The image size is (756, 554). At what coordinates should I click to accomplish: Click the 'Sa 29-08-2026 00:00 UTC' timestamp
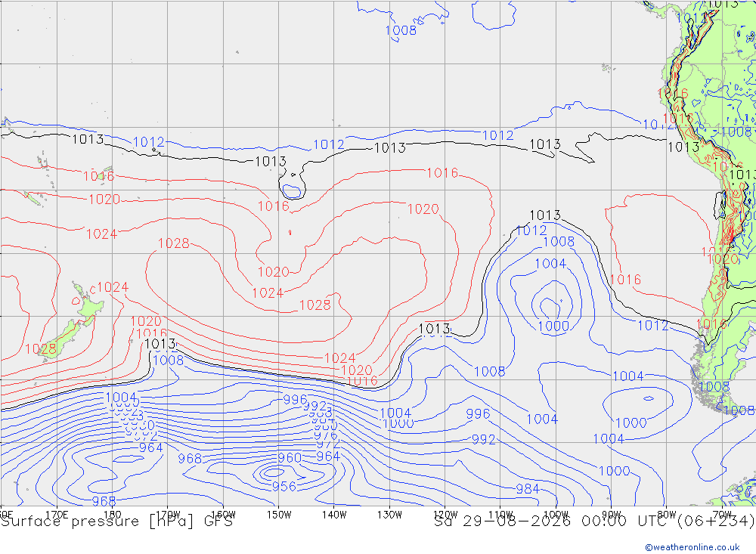click(554, 522)
